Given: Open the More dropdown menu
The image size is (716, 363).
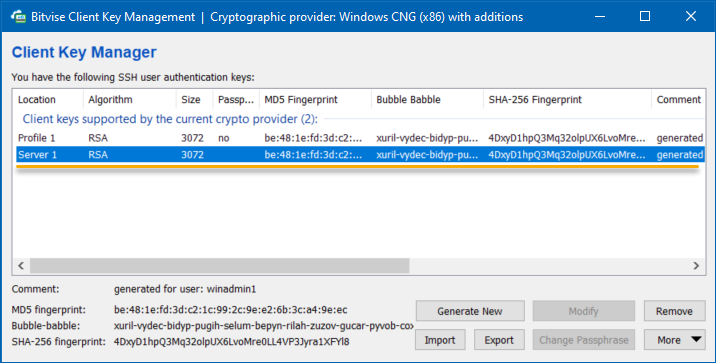Looking at the screenshot, I should (674, 340).
